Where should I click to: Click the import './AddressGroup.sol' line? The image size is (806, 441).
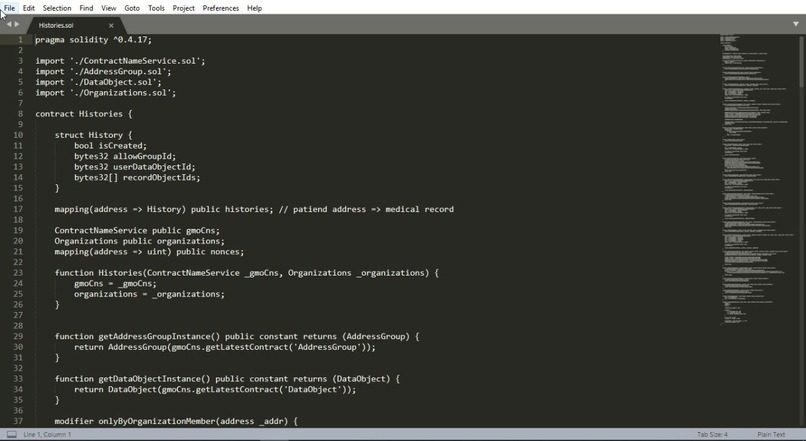tap(103, 71)
